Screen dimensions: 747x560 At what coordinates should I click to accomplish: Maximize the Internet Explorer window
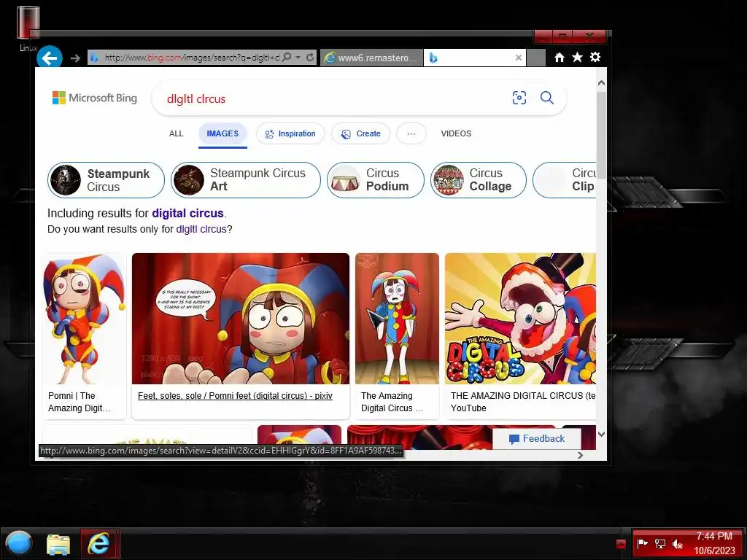point(562,36)
